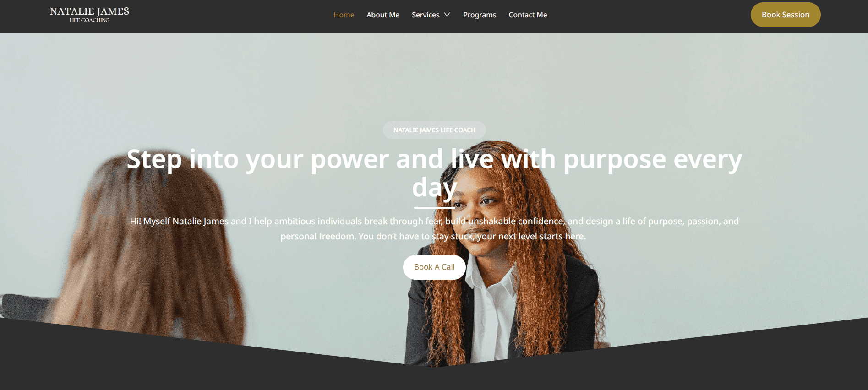The width and height of the screenshot is (868, 390).
Task: Click the intro paragraph about Natalie James
Action: (434, 229)
